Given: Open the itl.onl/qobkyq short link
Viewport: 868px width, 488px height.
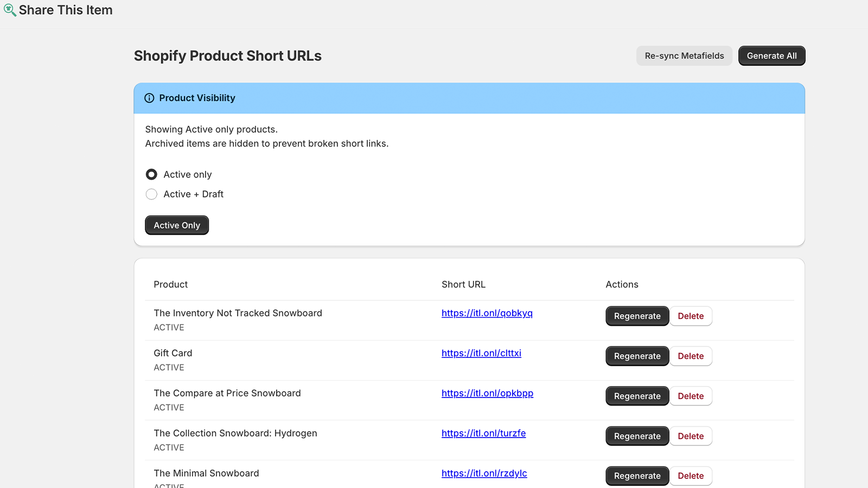Looking at the screenshot, I should coord(487,313).
